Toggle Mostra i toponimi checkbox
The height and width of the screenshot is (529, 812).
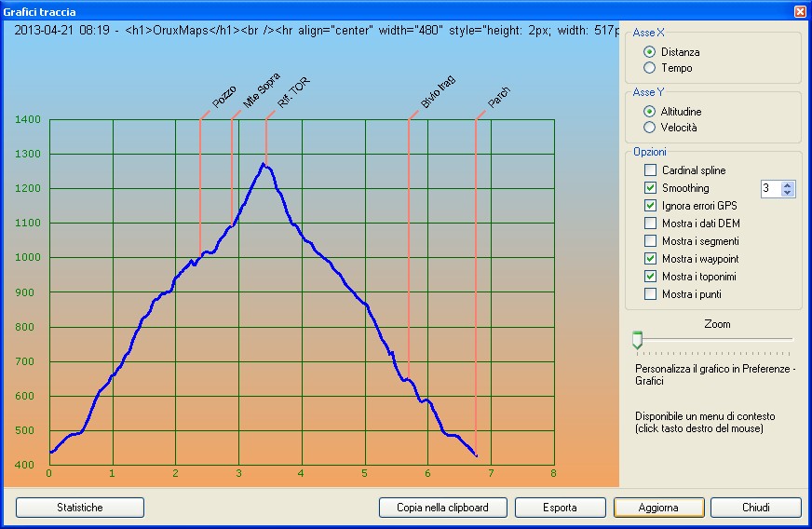click(x=650, y=277)
